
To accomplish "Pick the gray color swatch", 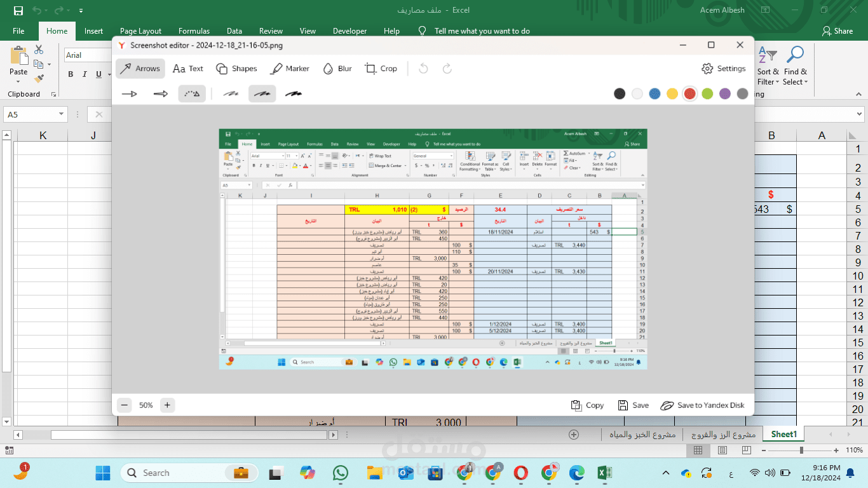I will pyautogui.click(x=742, y=94).
